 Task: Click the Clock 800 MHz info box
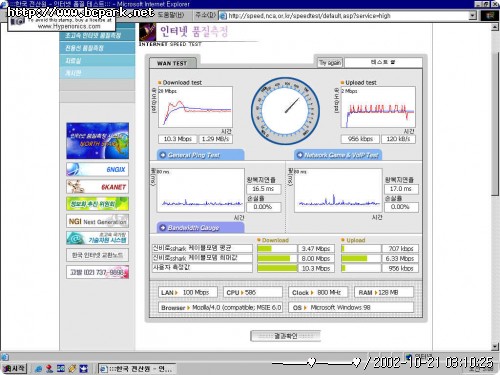tap(318, 292)
